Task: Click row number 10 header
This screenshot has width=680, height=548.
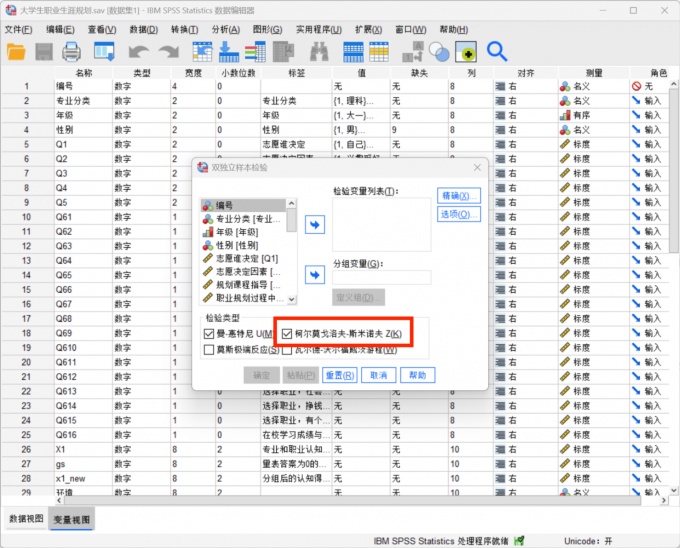Action: coord(27,217)
